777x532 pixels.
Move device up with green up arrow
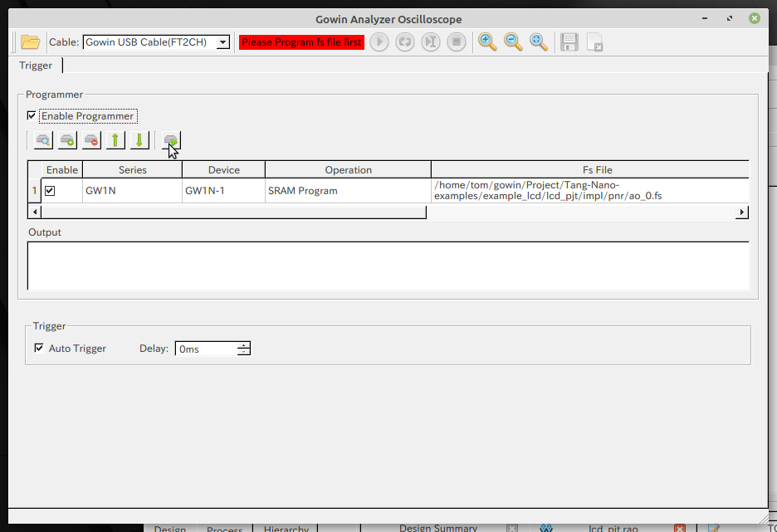point(115,141)
